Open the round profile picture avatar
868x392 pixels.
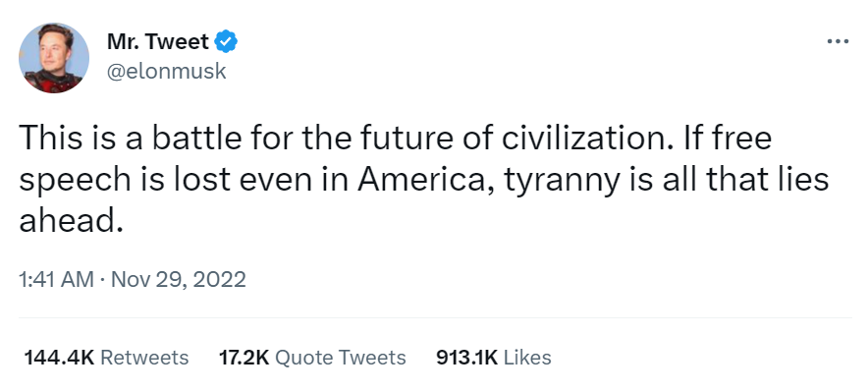[x=54, y=58]
